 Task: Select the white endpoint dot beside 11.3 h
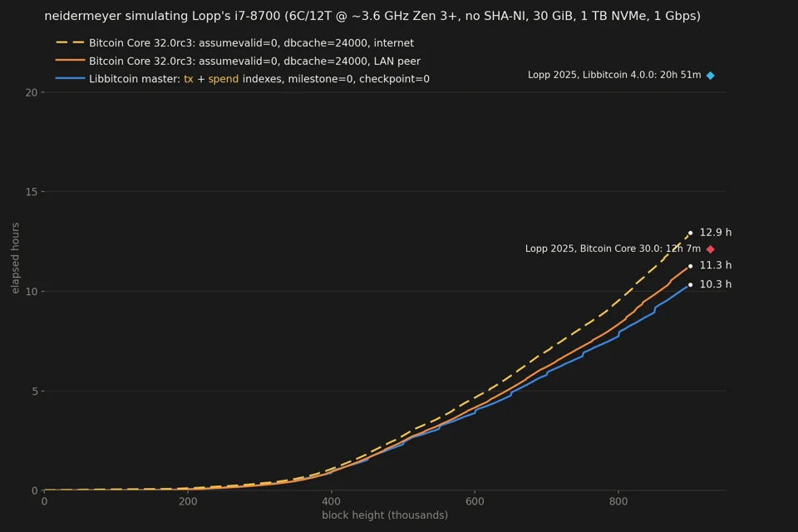click(x=691, y=266)
